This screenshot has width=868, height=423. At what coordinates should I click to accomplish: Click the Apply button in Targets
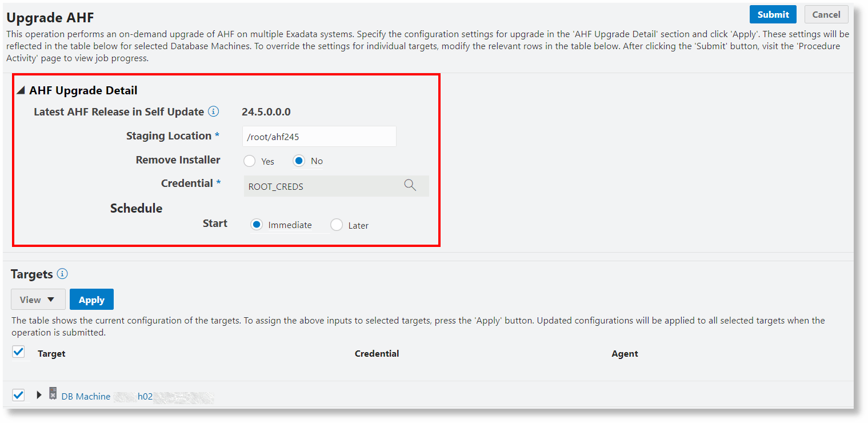coord(91,300)
